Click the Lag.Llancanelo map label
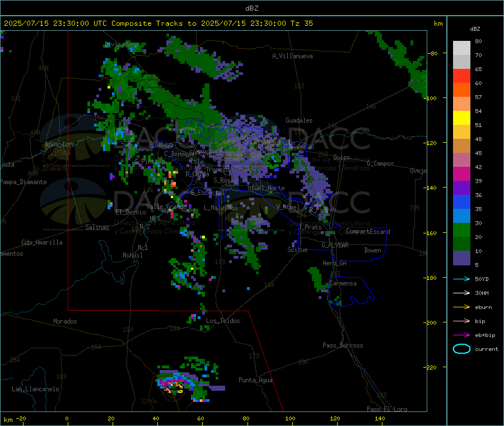This screenshot has width=504, height=426. coord(35,389)
